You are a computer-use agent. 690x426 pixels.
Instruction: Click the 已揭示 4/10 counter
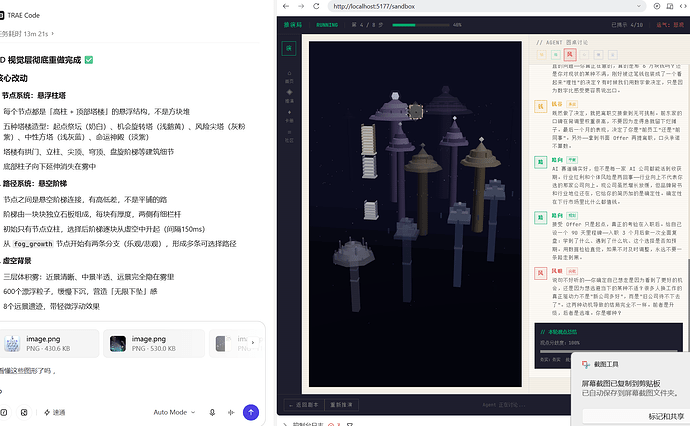(627, 25)
